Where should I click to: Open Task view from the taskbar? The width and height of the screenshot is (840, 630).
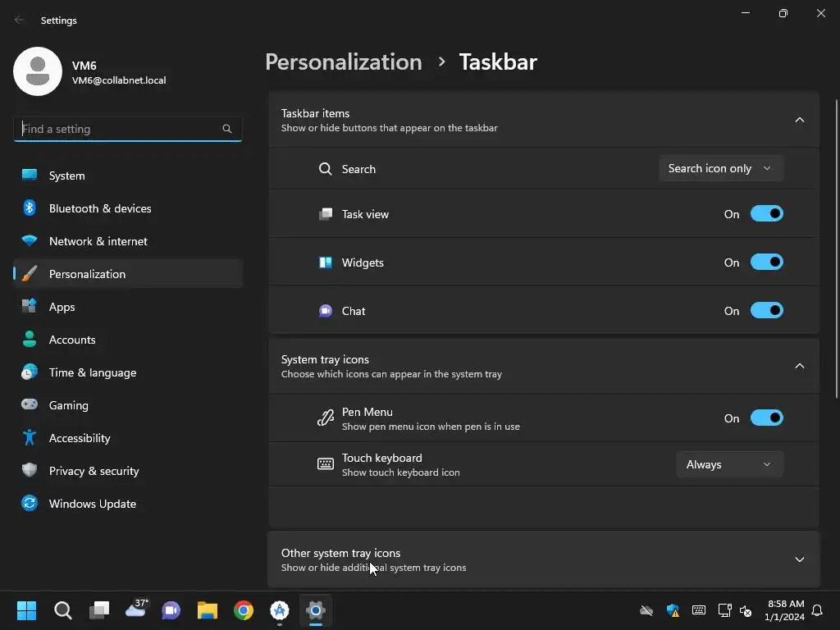click(x=99, y=610)
